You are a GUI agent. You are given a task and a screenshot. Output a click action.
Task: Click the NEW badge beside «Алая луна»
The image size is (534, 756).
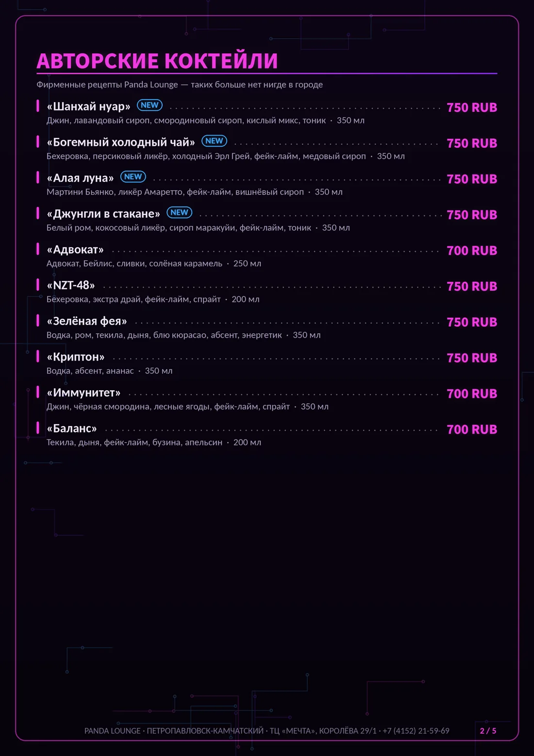pyautogui.click(x=133, y=177)
